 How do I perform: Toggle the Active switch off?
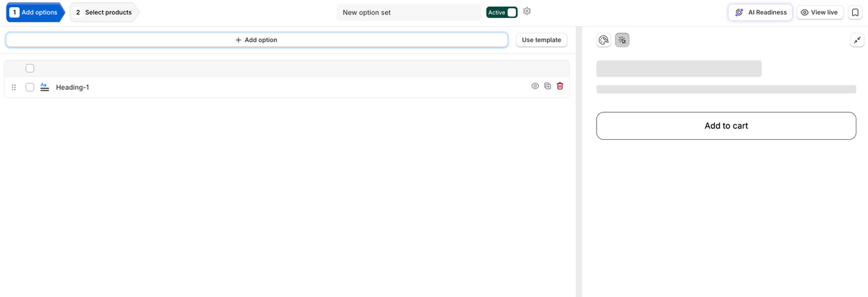(502, 12)
